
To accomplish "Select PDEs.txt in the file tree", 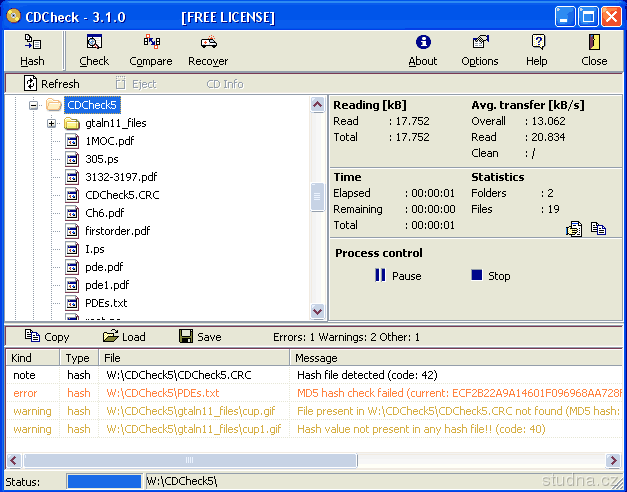I will tap(105, 303).
